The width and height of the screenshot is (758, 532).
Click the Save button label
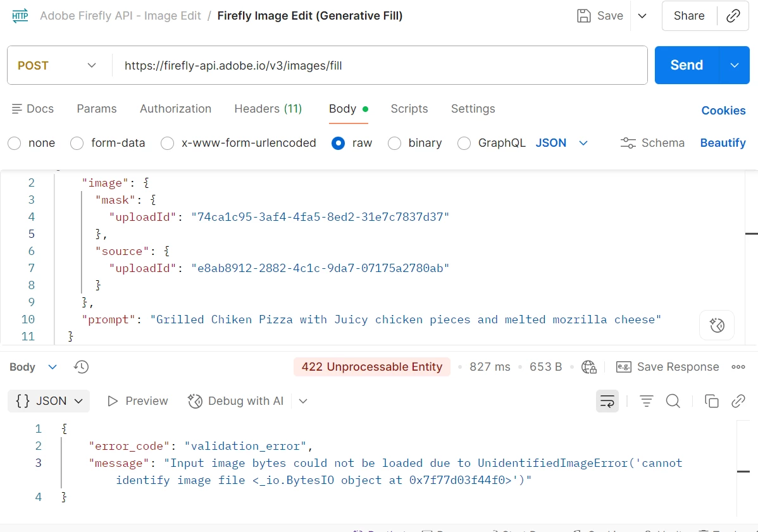click(610, 16)
